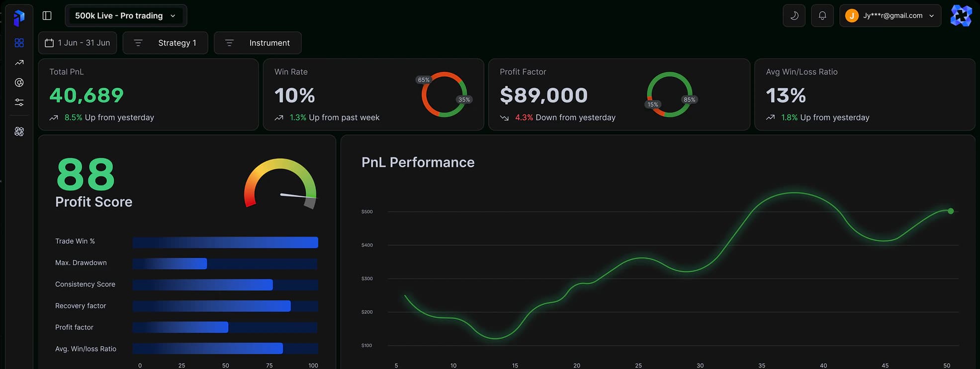Click the Max. Drawdown progress bar

pos(225,264)
